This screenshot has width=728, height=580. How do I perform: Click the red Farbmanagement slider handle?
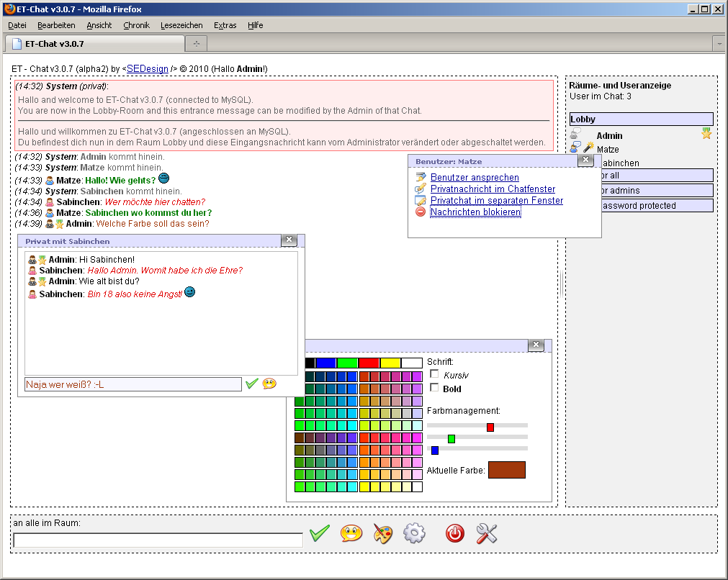490,427
